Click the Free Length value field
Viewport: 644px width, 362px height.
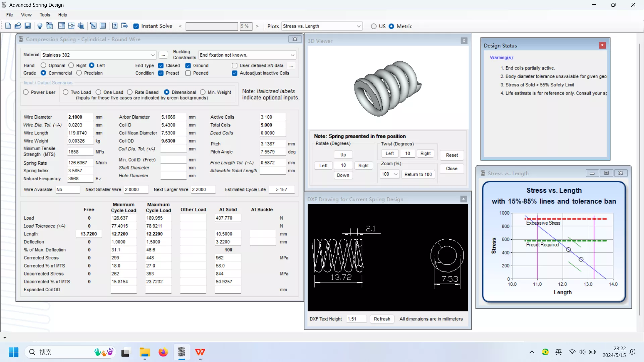pyautogui.click(x=89, y=234)
